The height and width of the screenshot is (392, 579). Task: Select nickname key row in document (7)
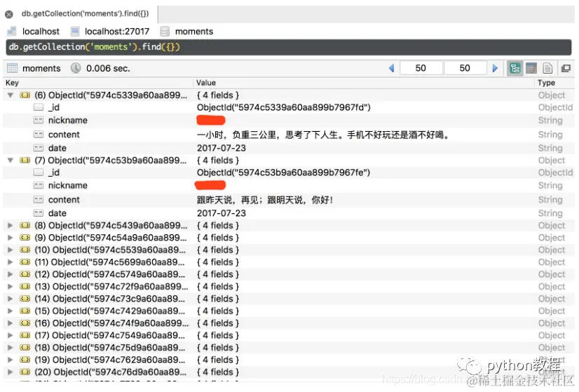[68, 185]
